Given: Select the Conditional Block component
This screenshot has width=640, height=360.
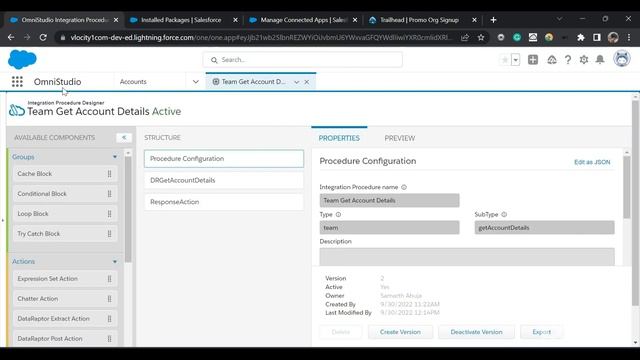Looking at the screenshot, I should pos(65,194).
